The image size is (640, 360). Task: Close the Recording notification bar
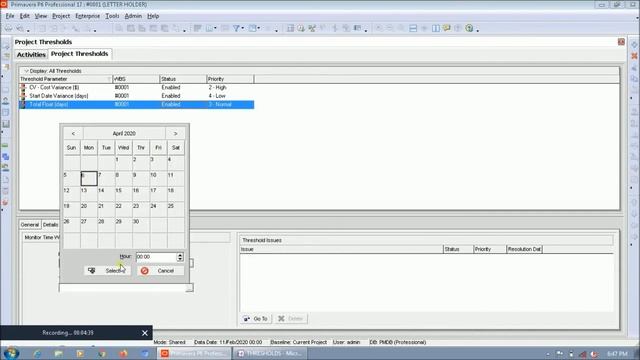coord(145,333)
